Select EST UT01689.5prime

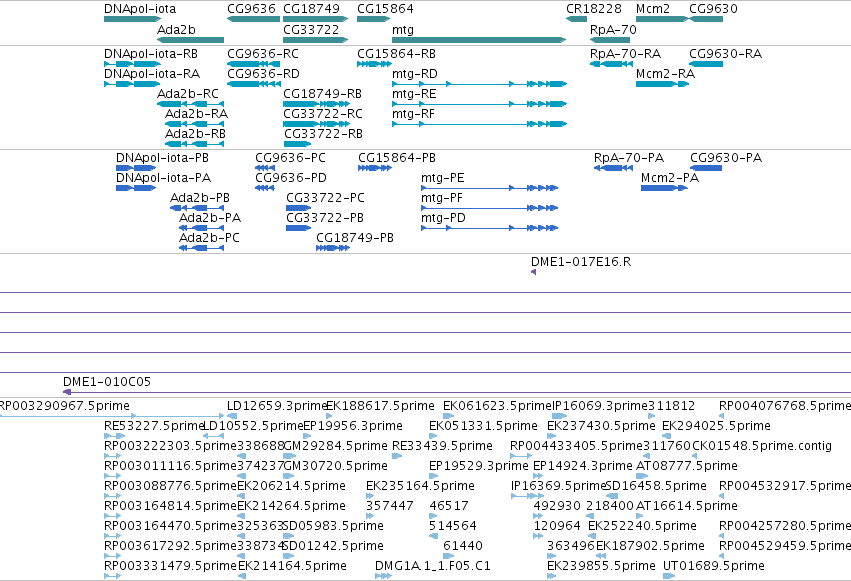coord(714,566)
